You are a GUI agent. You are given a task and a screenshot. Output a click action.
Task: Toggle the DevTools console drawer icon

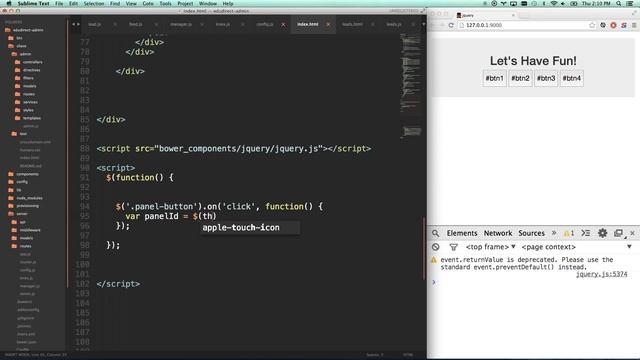tap(586, 233)
